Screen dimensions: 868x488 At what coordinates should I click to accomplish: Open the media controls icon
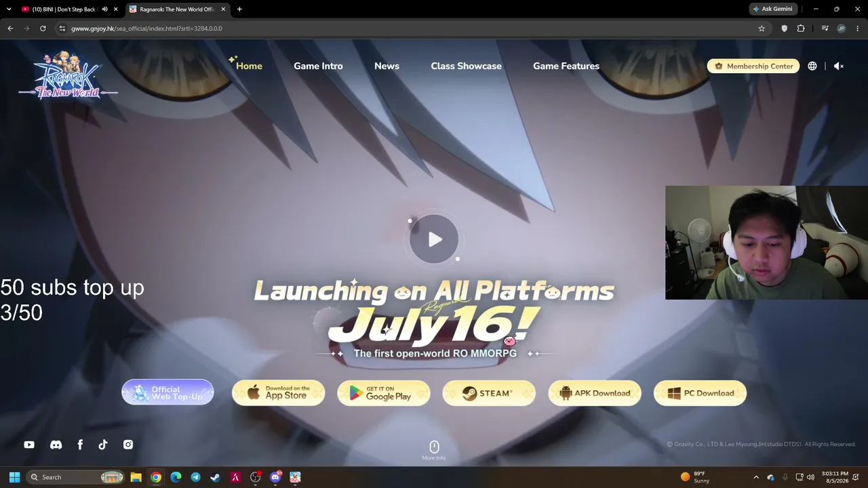(825, 28)
